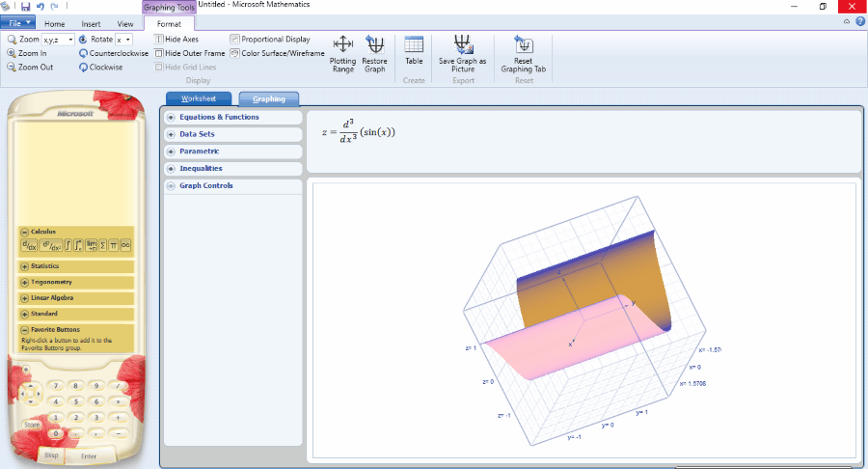Collapse the Calculus button group
868x469 pixels.
click(24, 232)
